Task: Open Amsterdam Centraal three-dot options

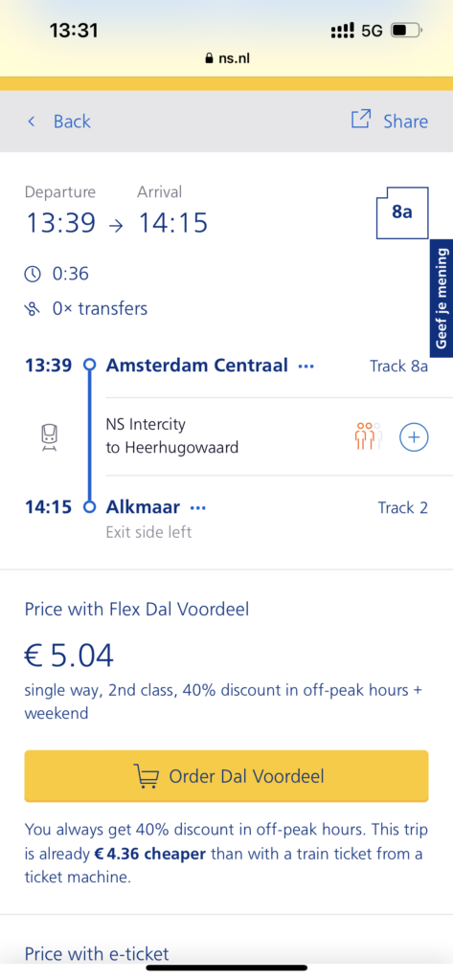Action: [306, 367]
